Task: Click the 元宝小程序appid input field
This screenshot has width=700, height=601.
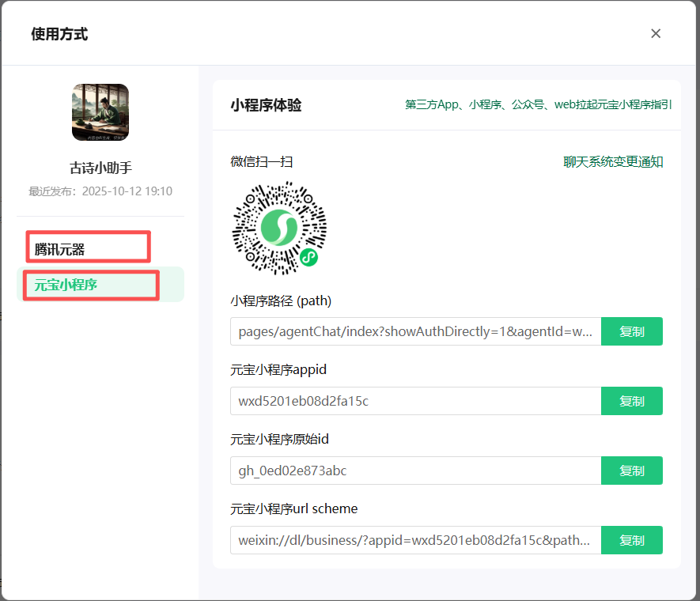Action: coord(415,401)
